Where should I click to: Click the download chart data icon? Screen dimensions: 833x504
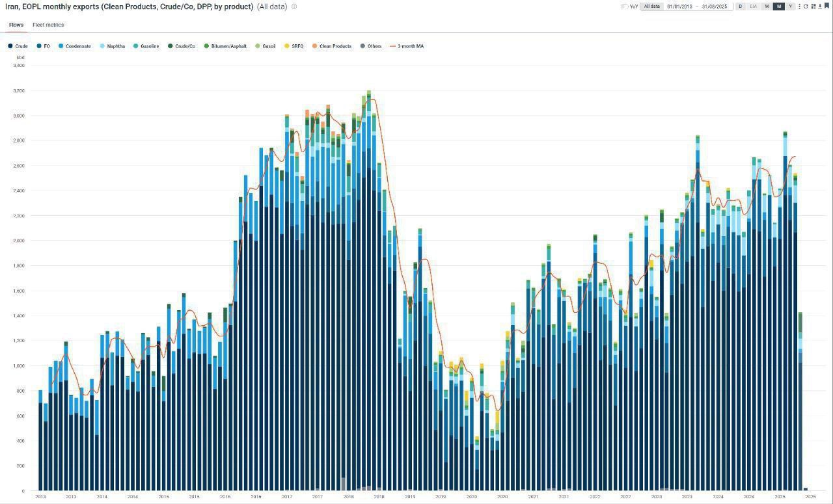(x=820, y=7)
